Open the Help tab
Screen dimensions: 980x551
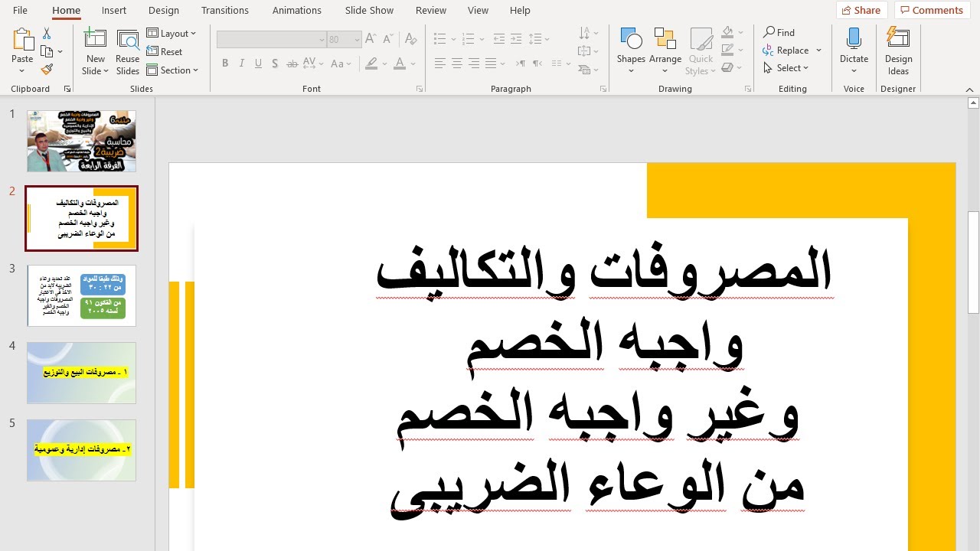[x=520, y=10]
